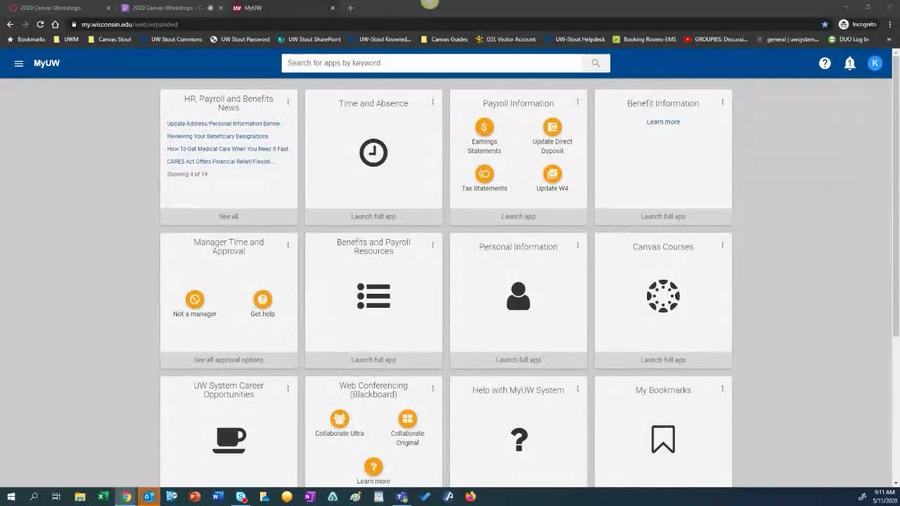Click the Benefits and Payroll Resources list icon
This screenshot has width=900, height=506.
tap(373, 296)
